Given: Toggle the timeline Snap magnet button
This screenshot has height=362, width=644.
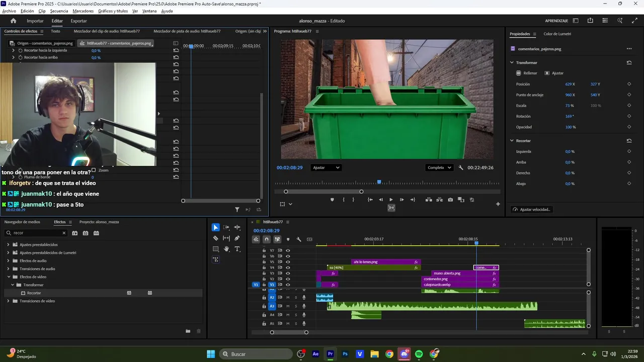Looking at the screenshot, I should point(267,239).
